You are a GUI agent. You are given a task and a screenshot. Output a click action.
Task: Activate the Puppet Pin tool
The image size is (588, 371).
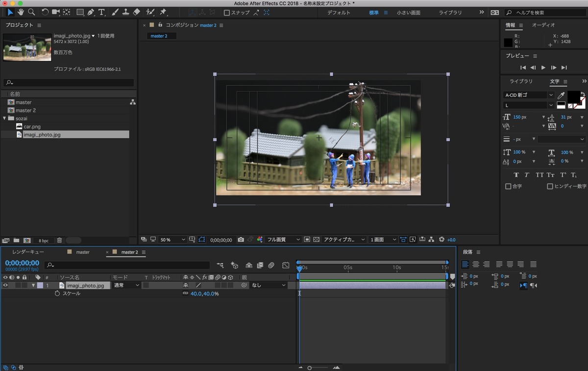coord(164,12)
